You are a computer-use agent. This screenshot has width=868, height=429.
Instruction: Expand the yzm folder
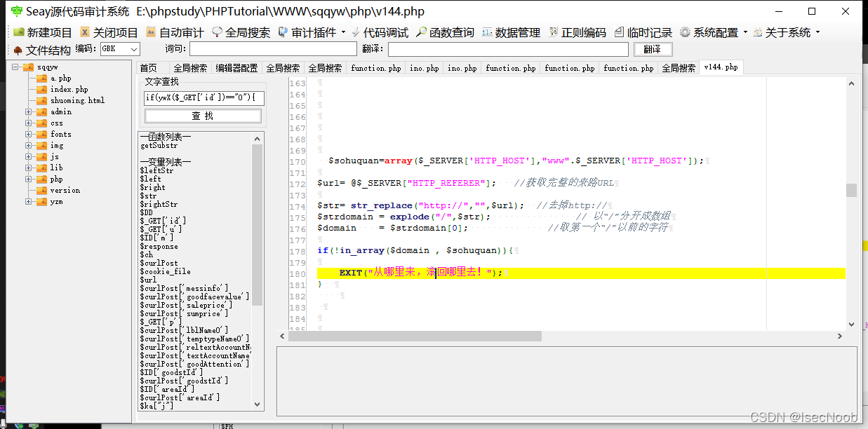click(x=28, y=202)
